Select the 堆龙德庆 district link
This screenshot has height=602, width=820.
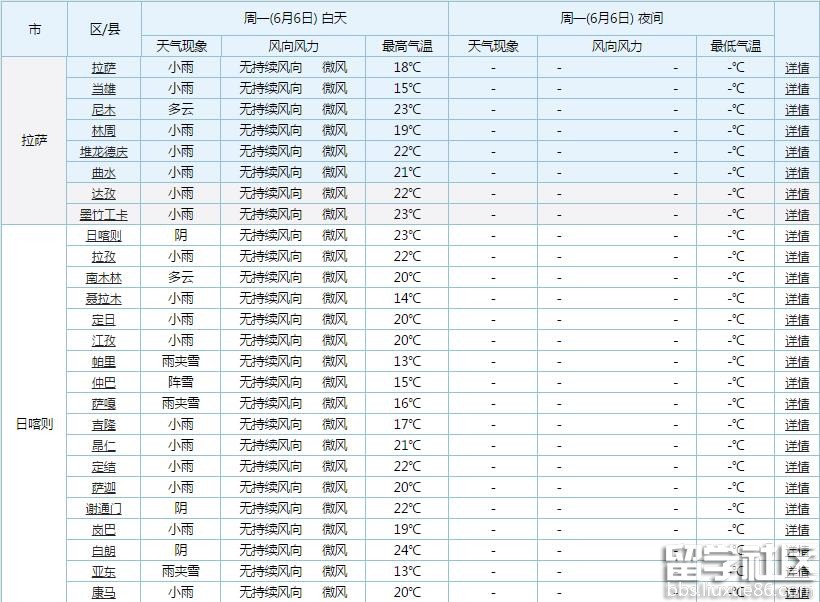(x=104, y=152)
